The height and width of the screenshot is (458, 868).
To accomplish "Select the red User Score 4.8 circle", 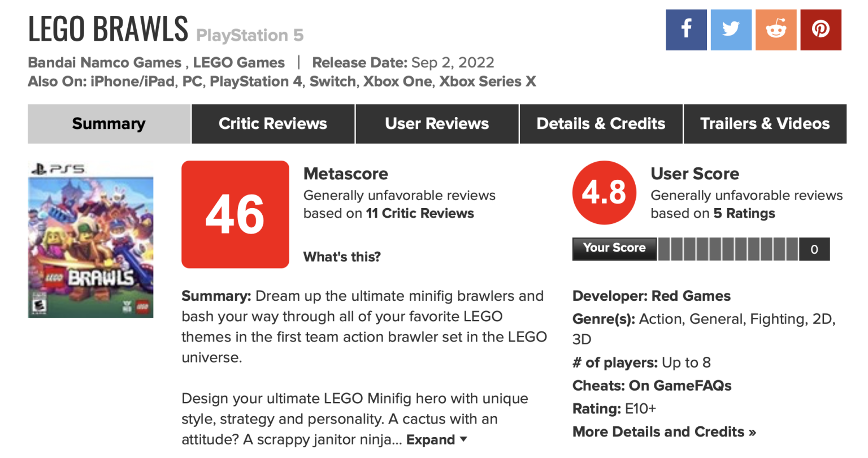I will [x=604, y=192].
